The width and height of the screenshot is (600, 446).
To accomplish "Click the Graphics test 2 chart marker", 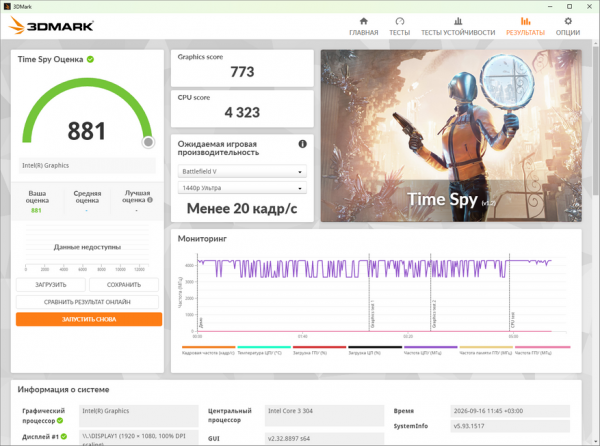I will point(434,314).
